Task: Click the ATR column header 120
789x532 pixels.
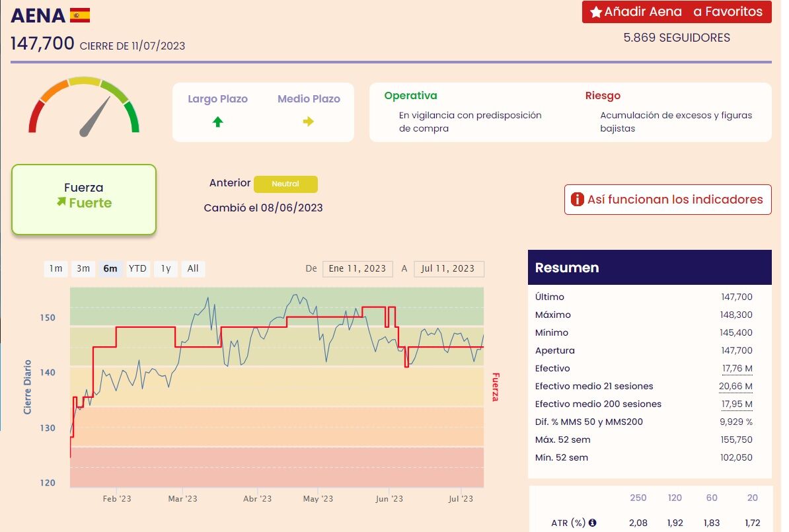Action: point(675,498)
